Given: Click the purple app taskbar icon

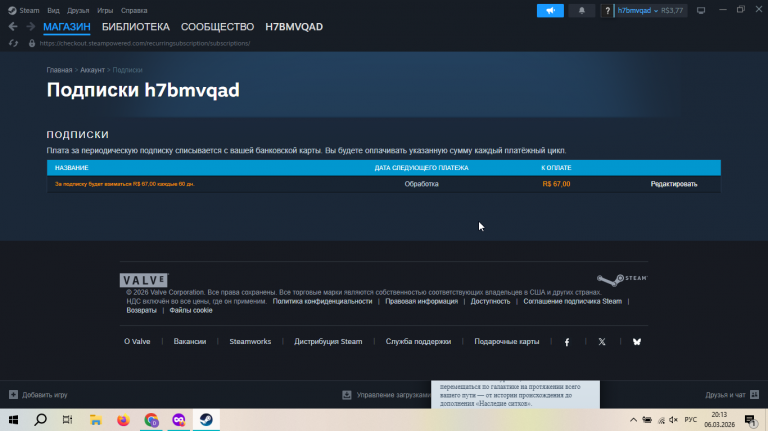Looking at the screenshot, I should [x=179, y=420].
